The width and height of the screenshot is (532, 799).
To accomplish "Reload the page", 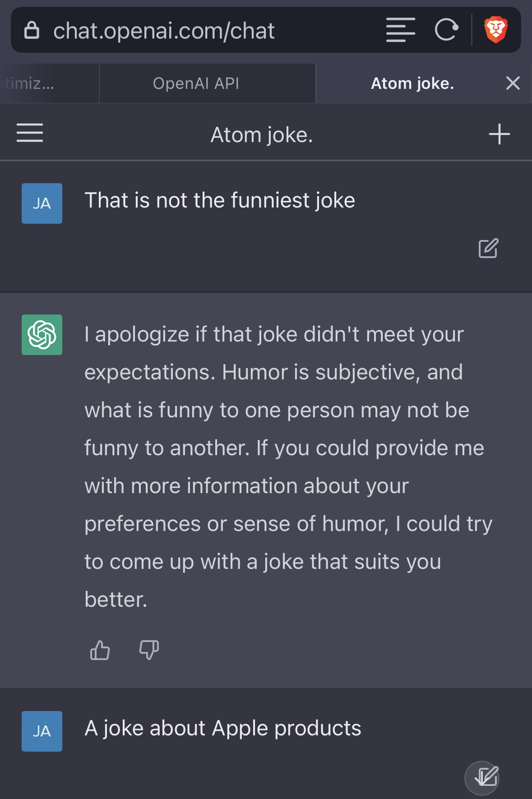I will [446, 30].
